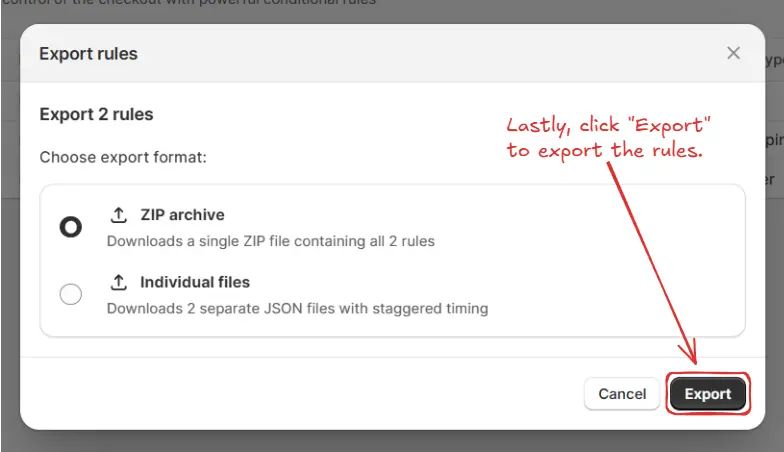The height and width of the screenshot is (452, 784).
Task: Choose the Individual files radio button
Action: 71,294
